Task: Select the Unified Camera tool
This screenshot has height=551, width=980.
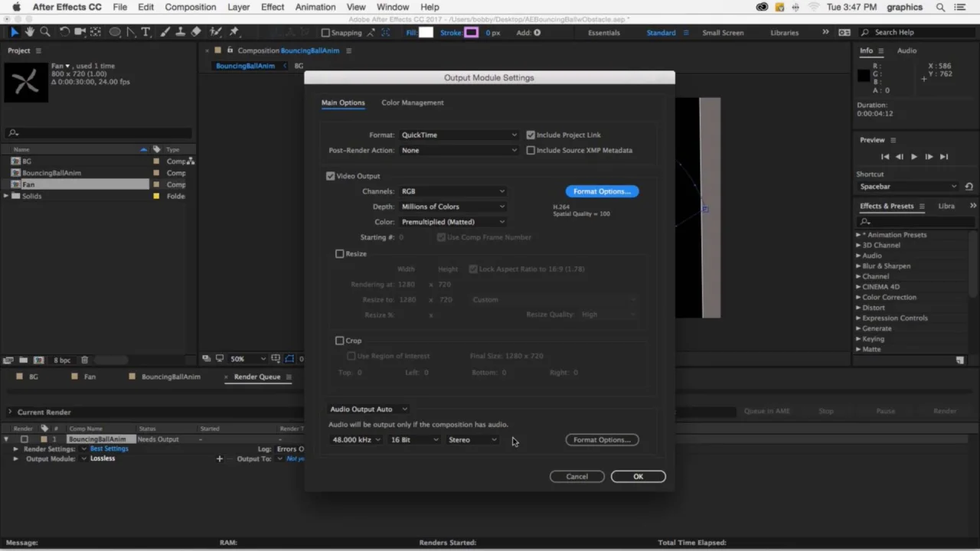Action: click(81, 32)
